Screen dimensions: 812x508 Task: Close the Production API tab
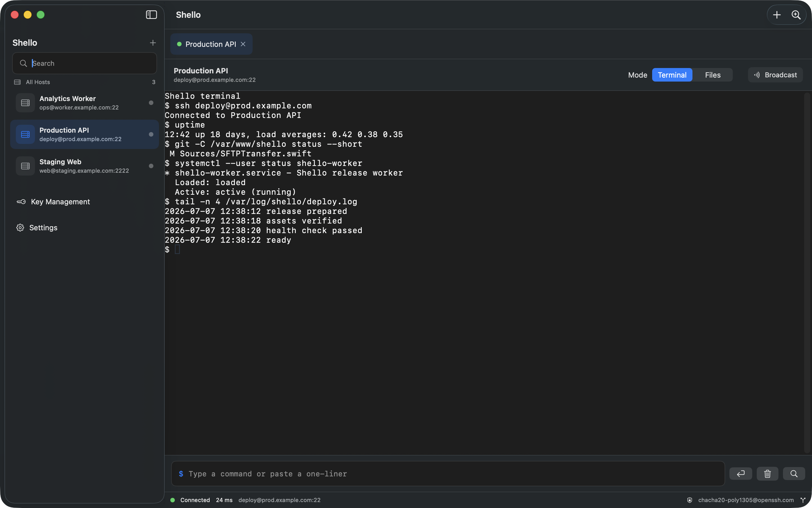click(243, 44)
